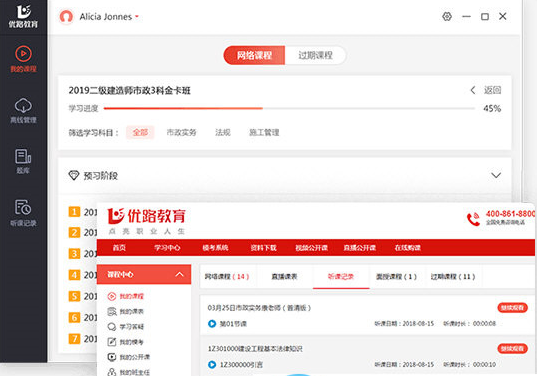This screenshot has width=537, height=376.
Task: Select the 全部 subject filter
Action: pyautogui.click(x=140, y=132)
